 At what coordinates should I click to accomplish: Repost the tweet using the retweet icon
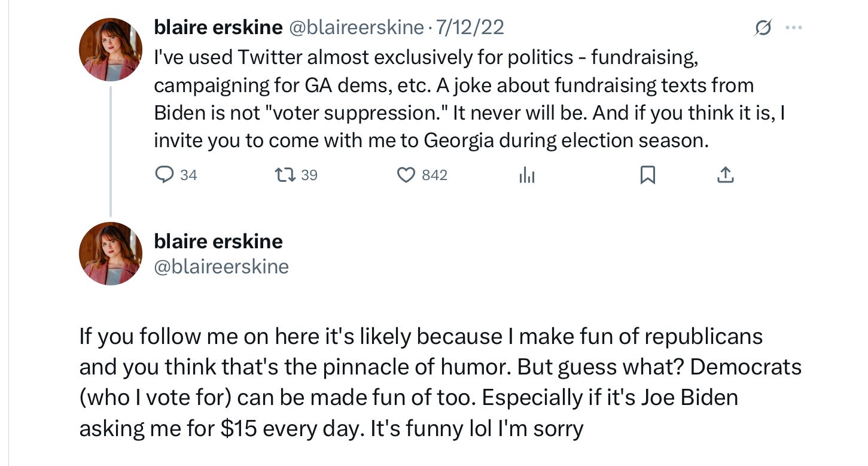coord(284,175)
